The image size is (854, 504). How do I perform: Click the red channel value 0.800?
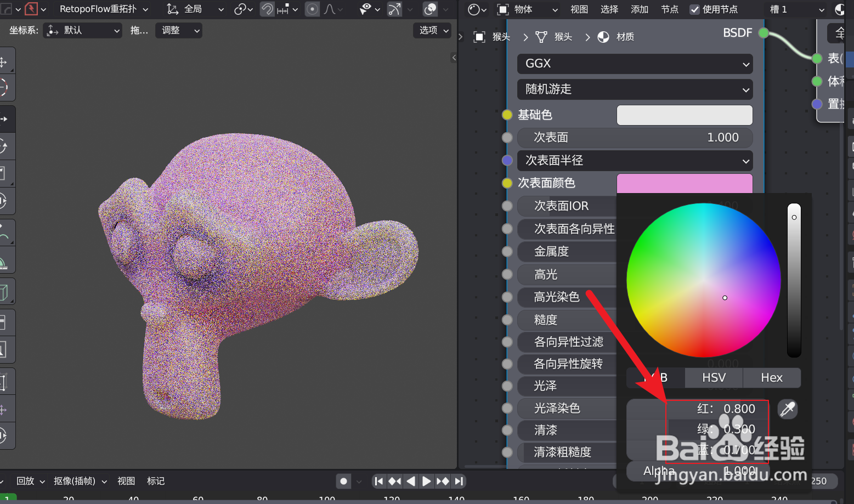698,409
